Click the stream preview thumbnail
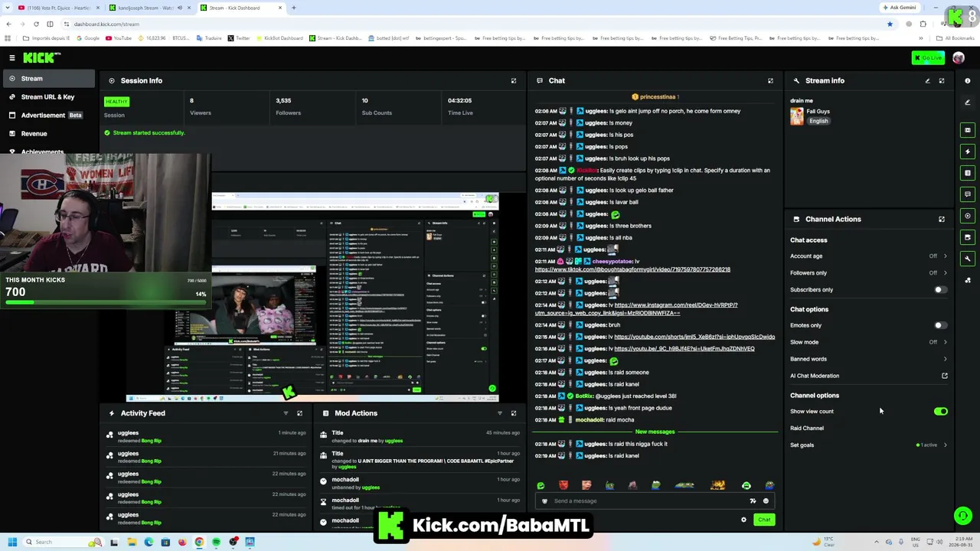The image size is (980, 551). coord(312,297)
